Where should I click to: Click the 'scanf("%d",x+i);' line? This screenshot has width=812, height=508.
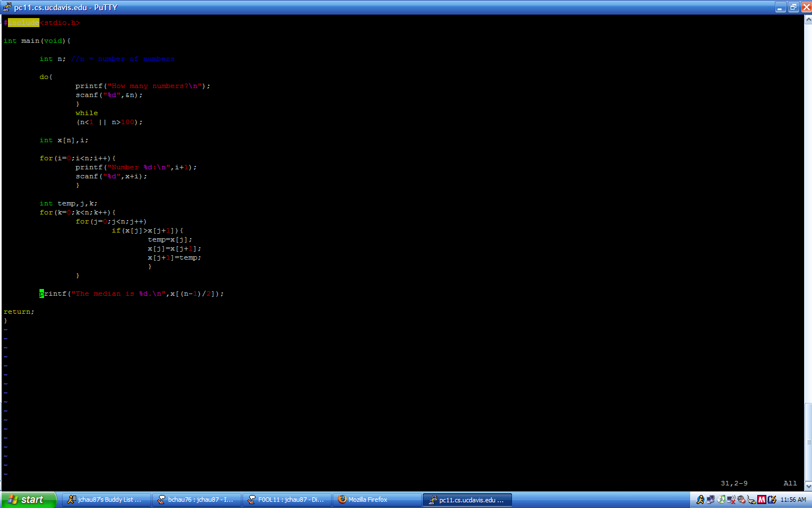point(111,176)
